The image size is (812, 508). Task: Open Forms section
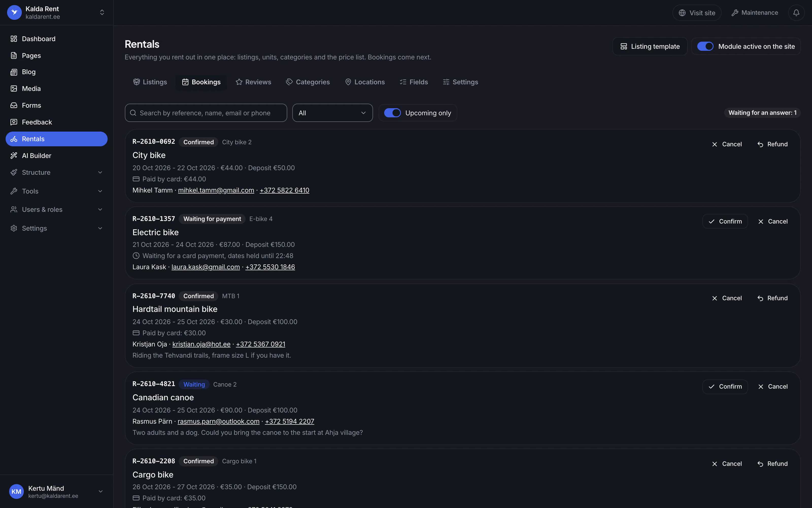click(56, 105)
